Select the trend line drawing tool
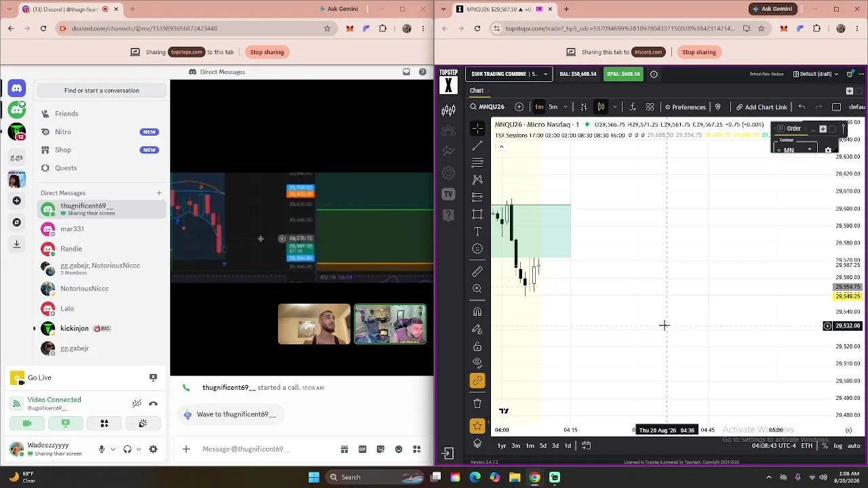The image size is (868, 488). (477, 146)
